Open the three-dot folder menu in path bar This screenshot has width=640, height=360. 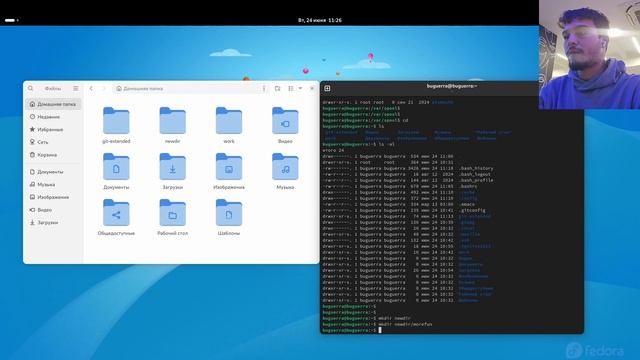tap(264, 88)
